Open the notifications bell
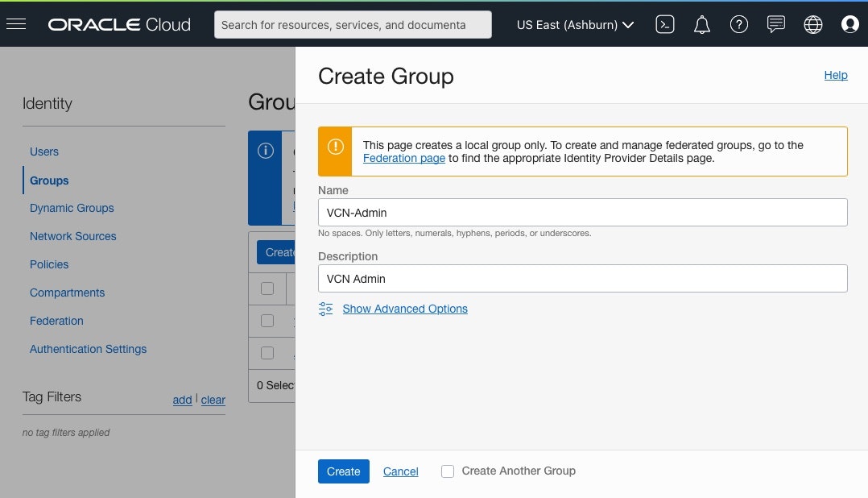This screenshot has height=498, width=868. coord(702,24)
